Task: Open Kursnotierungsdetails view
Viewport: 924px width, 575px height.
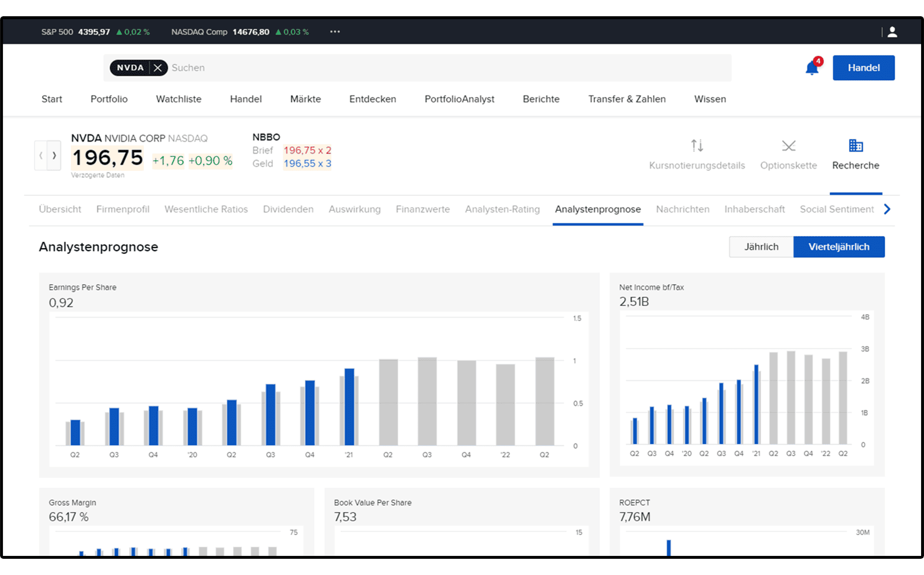Action: (697, 154)
